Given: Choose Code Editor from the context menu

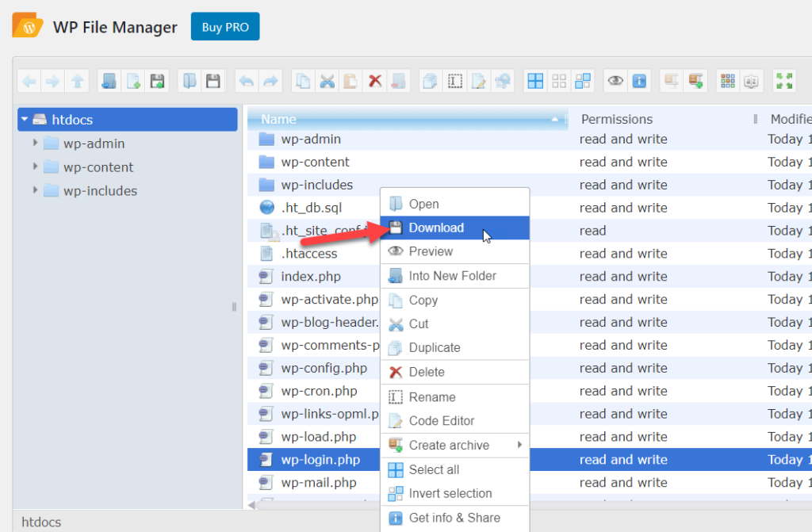Looking at the screenshot, I should (x=454, y=421).
